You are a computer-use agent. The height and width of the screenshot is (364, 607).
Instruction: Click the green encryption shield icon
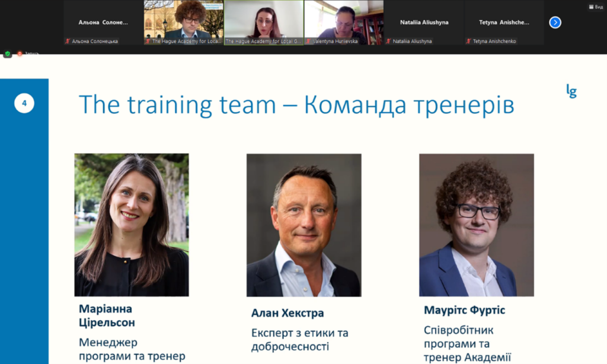pos(7,54)
